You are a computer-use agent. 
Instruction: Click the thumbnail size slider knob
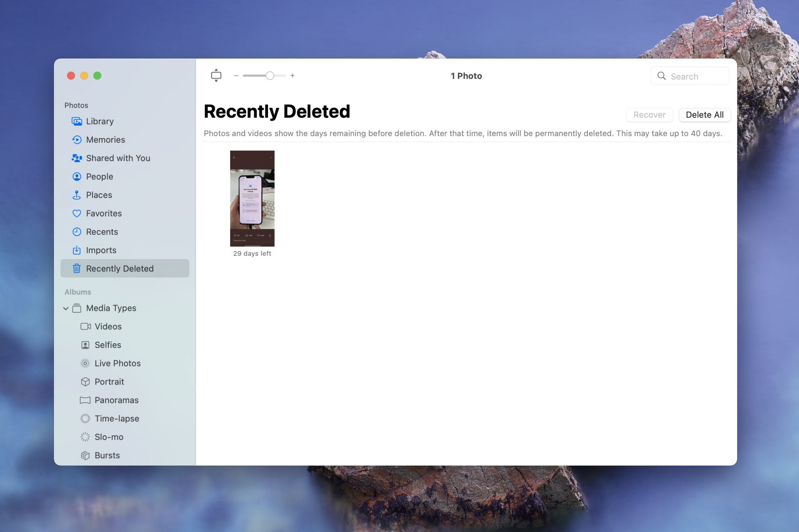tap(270, 76)
